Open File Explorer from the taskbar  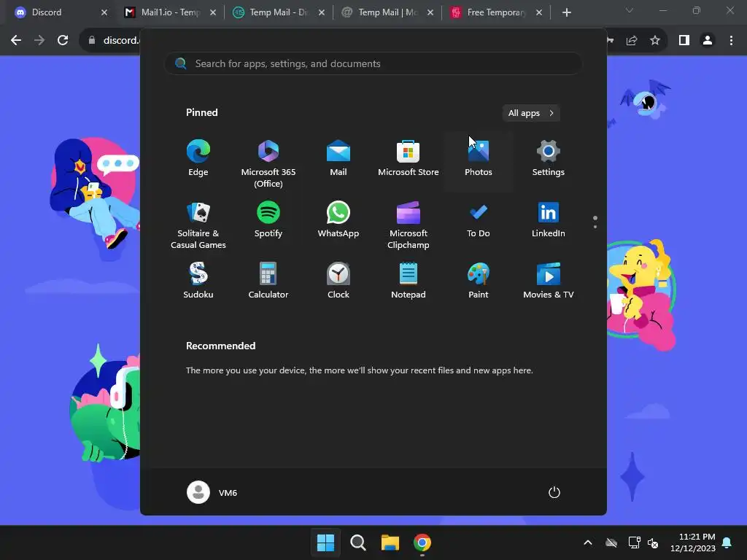pos(390,542)
